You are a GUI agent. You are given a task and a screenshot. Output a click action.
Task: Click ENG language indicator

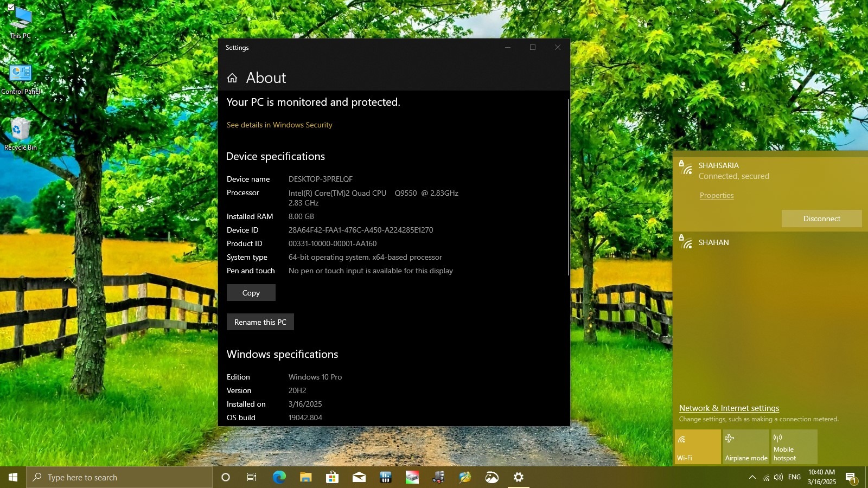(x=794, y=477)
